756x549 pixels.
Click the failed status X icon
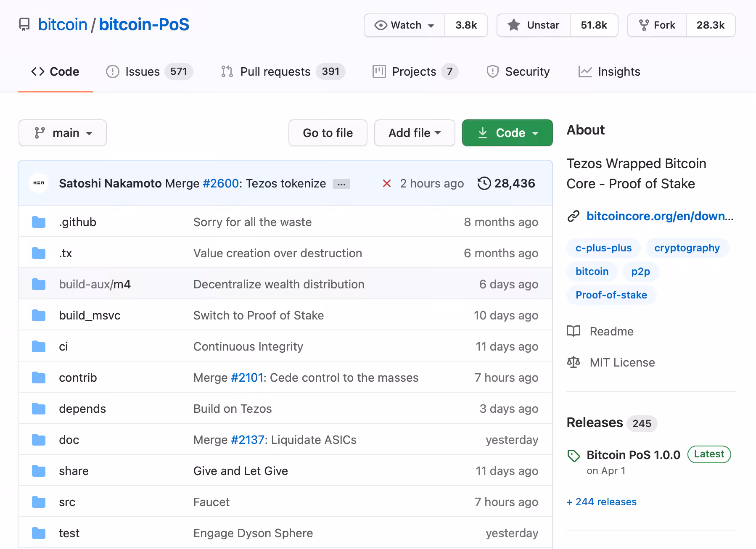click(x=387, y=184)
